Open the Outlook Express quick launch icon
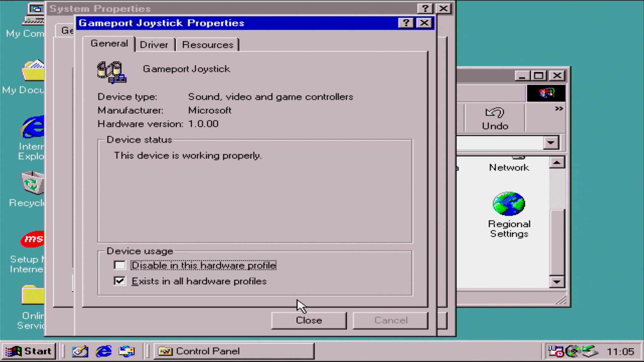Image resolution: width=644 pixels, height=362 pixels. point(127,351)
